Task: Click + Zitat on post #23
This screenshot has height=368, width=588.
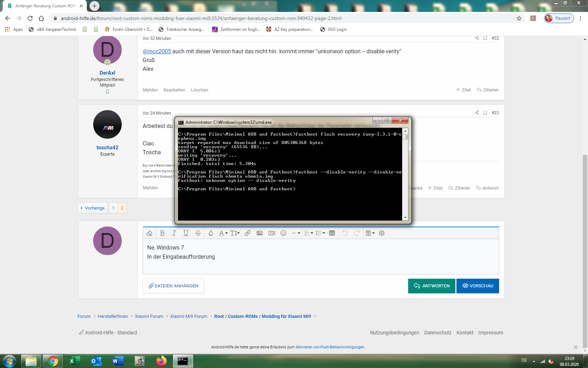Action: (435, 188)
